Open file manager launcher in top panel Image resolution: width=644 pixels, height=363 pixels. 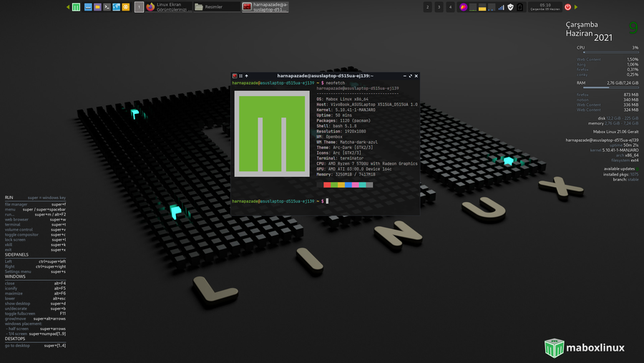tap(97, 7)
